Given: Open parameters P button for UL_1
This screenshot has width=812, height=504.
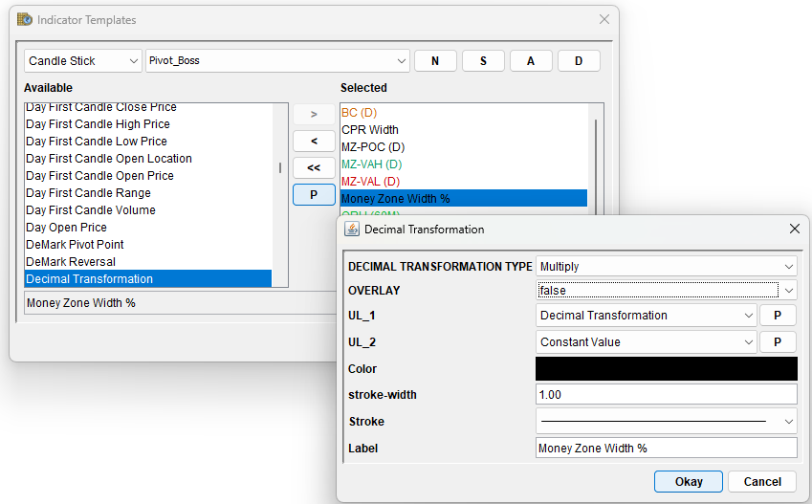Looking at the screenshot, I should tap(778, 316).
